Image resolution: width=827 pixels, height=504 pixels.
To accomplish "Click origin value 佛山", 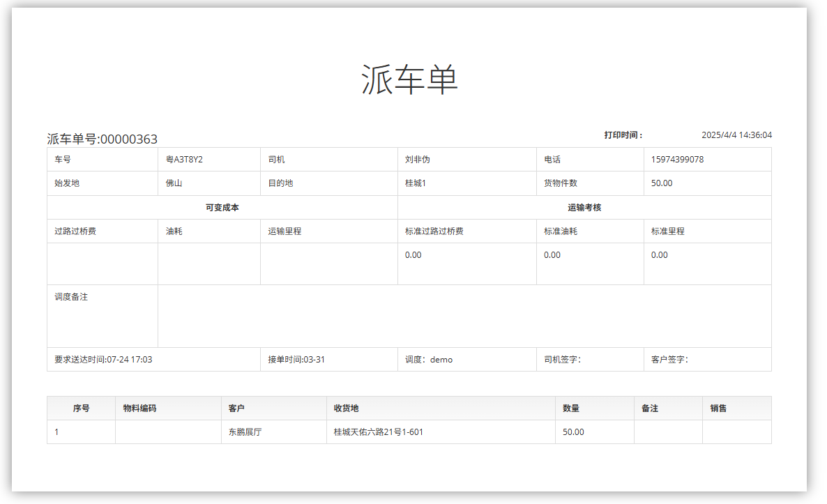I will point(174,183).
